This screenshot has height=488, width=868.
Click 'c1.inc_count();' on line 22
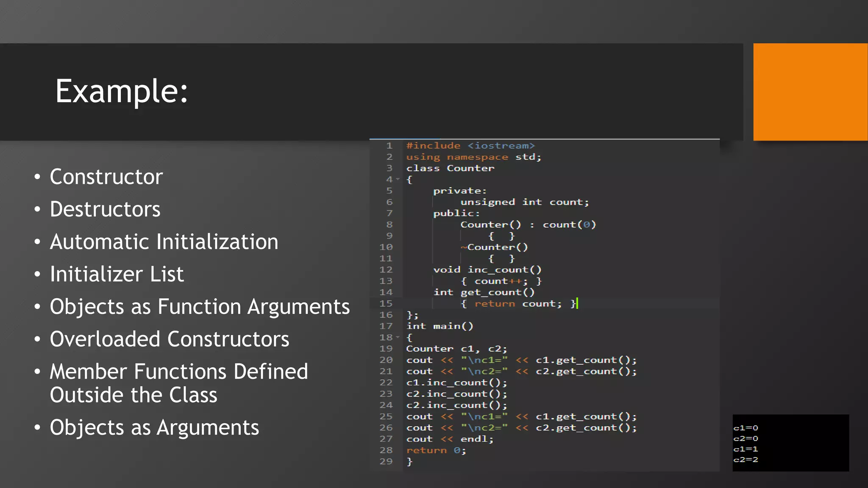[x=457, y=383]
